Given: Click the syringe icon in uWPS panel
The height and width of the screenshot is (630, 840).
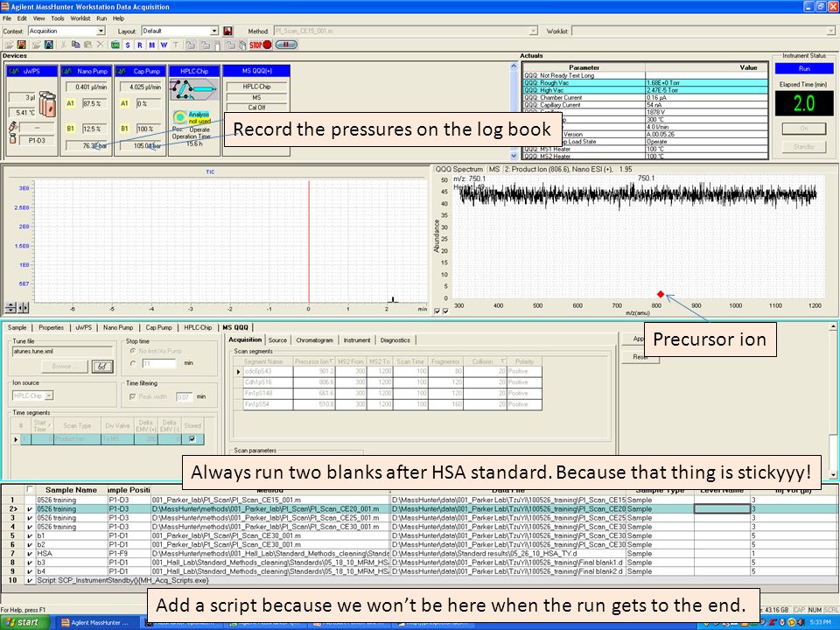Looking at the screenshot, I should point(13,127).
